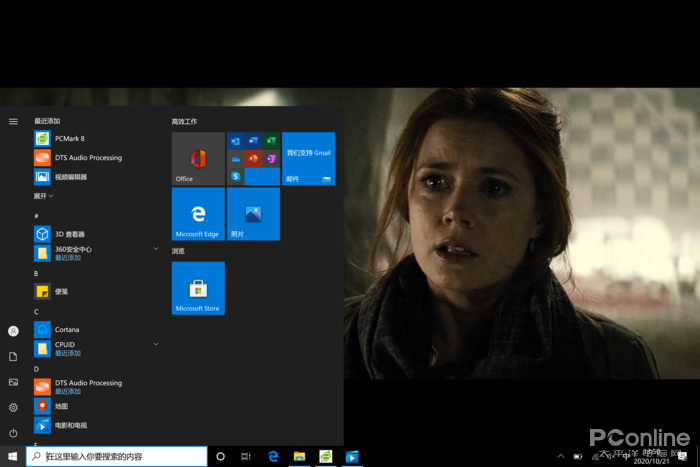
Task: Click the # section header
Action: (x=36, y=216)
